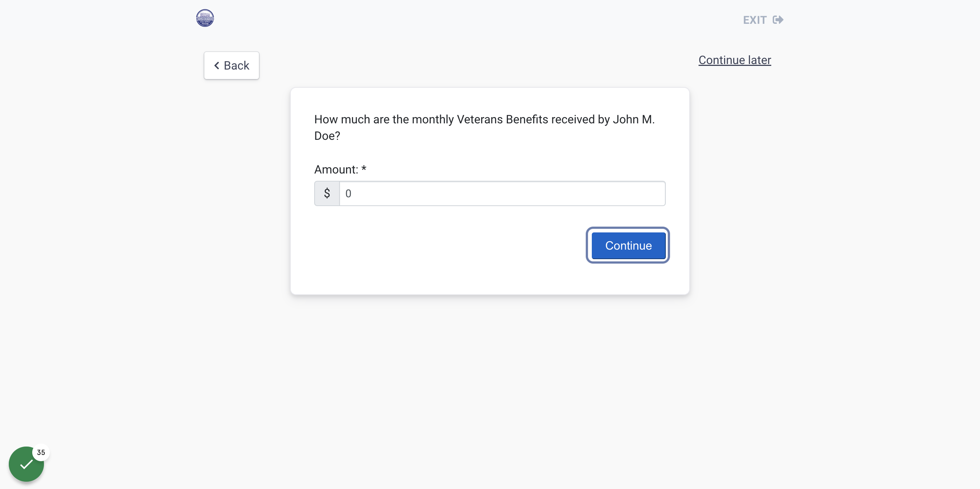This screenshot has height=489, width=980.
Task: Click the EXIT text label
Action: (x=755, y=20)
